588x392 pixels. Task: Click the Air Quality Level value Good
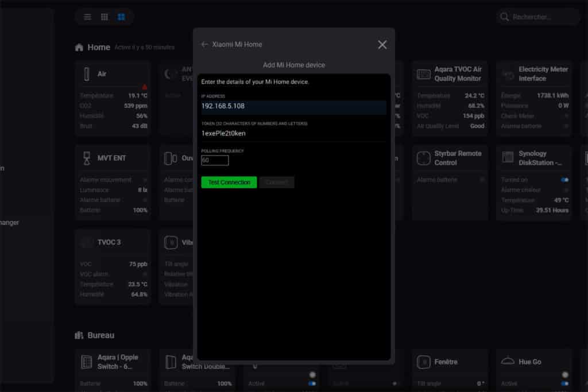(477, 126)
